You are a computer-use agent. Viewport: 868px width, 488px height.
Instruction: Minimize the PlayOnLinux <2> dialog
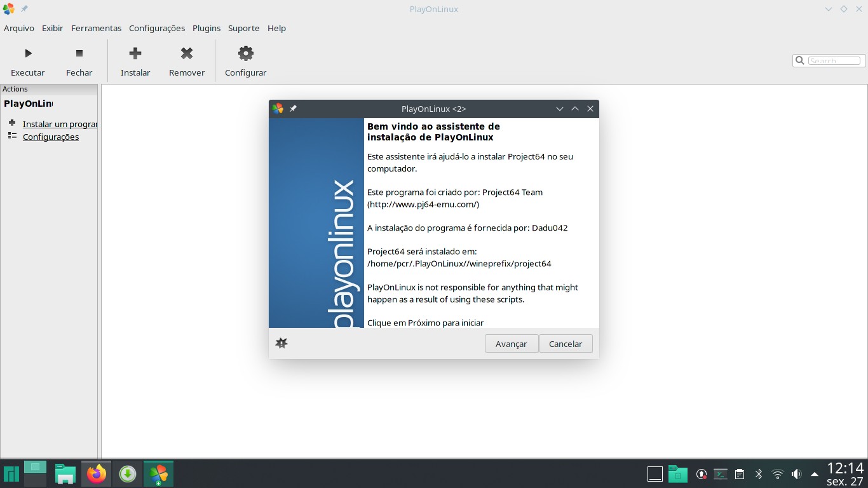coord(560,109)
